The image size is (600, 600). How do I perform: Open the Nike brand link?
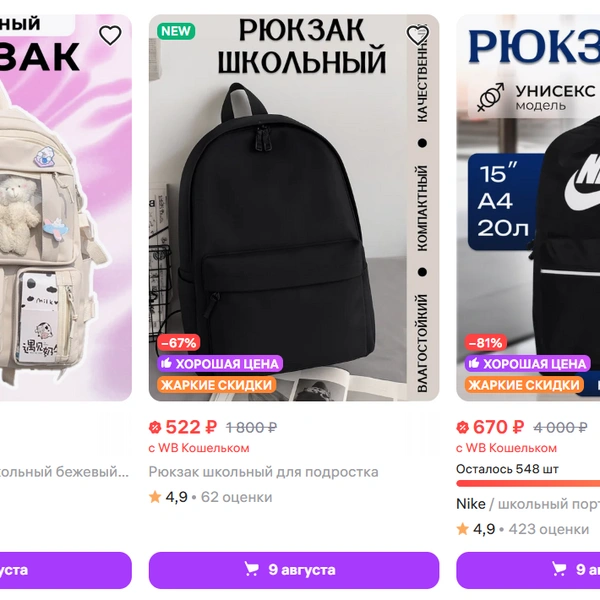coord(471,504)
